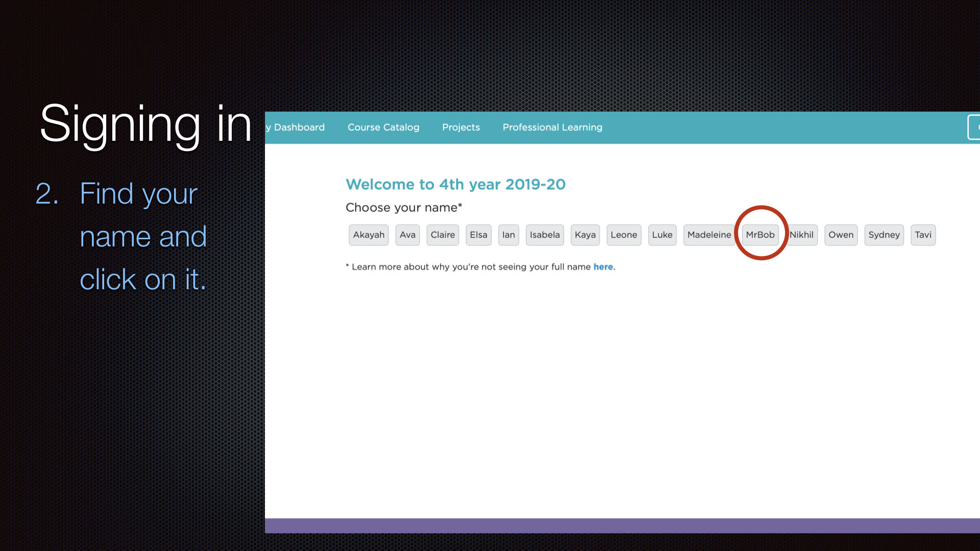This screenshot has width=980, height=551.
Task: Click the 'Choose your name*' label
Action: pos(404,208)
